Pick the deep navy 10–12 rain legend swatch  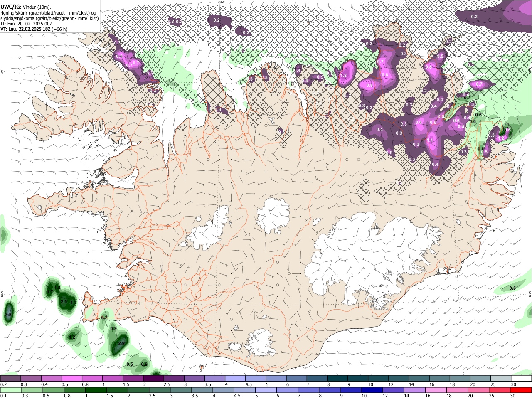(x=373, y=390)
